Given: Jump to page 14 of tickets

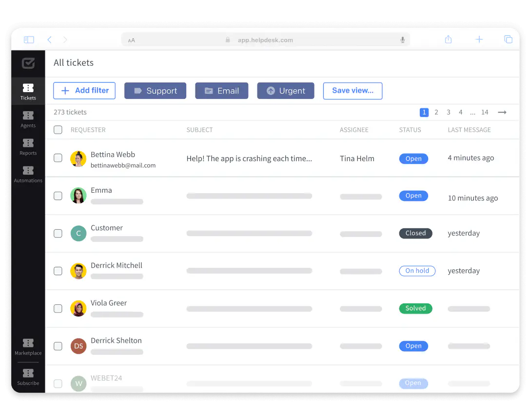Looking at the screenshot, I should [x=485, y=112].
